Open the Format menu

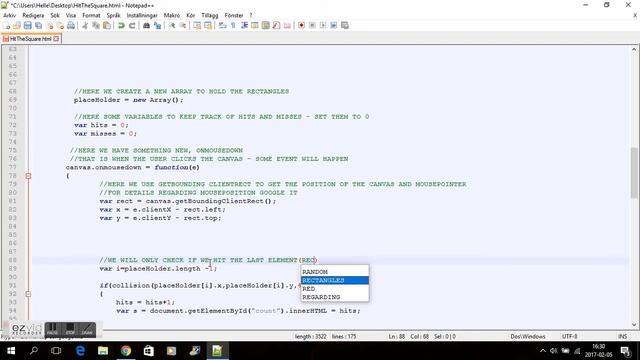point(91,15)
